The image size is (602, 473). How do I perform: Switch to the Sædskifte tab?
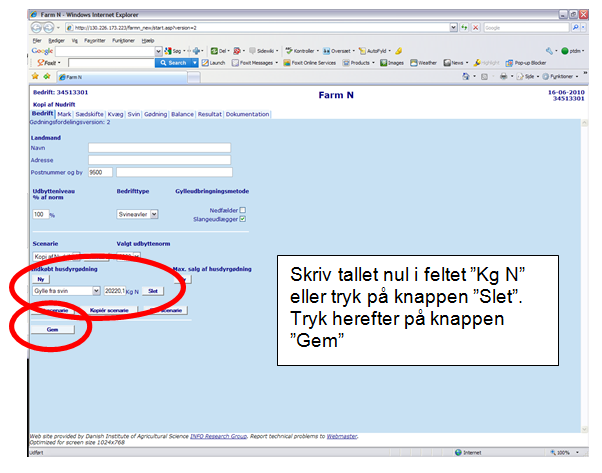click(x=91, y=115)
